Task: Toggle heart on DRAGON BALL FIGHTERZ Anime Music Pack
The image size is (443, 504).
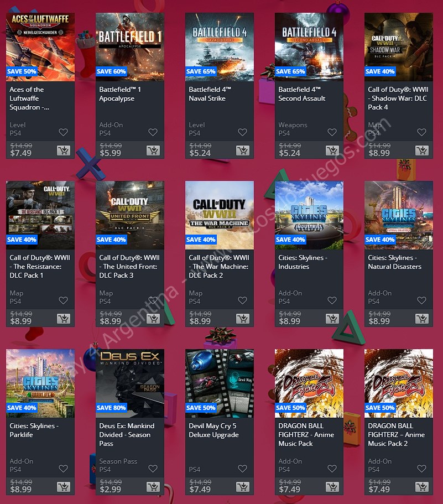Action: pyautogui.click(x=332, y=469)
